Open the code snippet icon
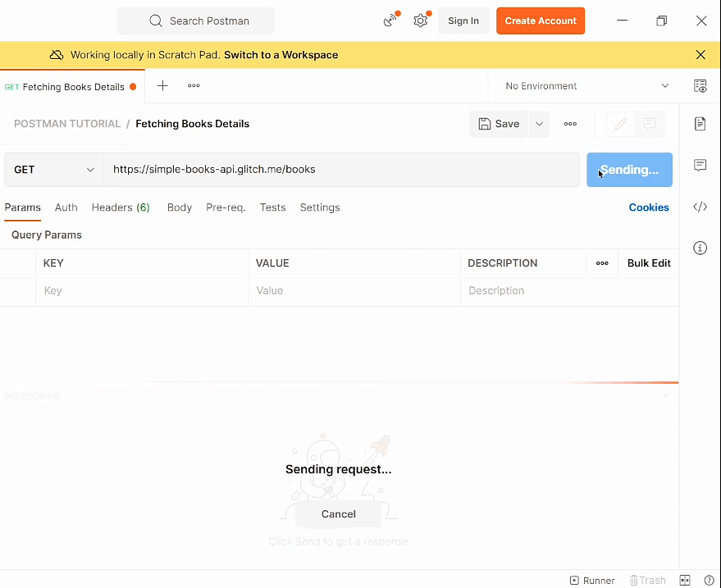This screenshot has height=588, width=721. [700, 207]
